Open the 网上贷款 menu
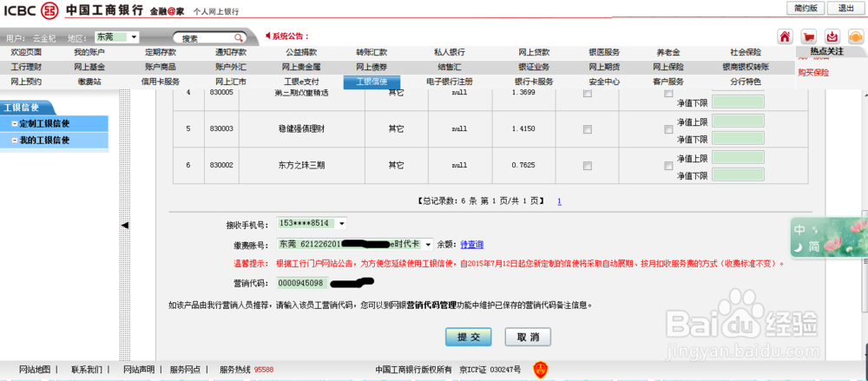 coord(534,53)
